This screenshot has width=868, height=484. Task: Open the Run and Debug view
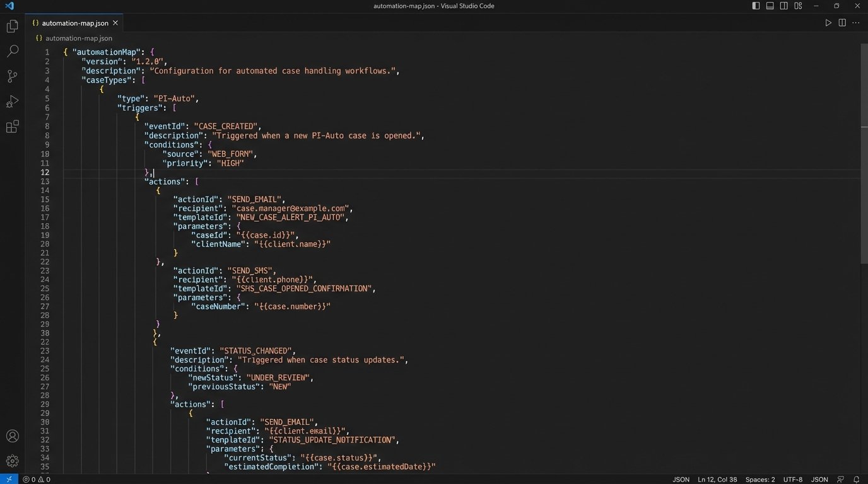pos(12,101)
